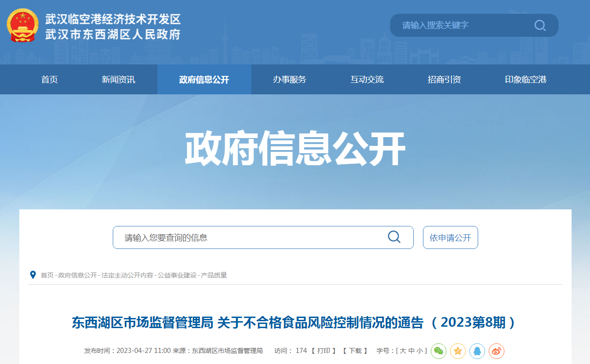Click the info query search icon
Image resolution: width=590 pixels, height=364 pixels.
click(394, 237)
